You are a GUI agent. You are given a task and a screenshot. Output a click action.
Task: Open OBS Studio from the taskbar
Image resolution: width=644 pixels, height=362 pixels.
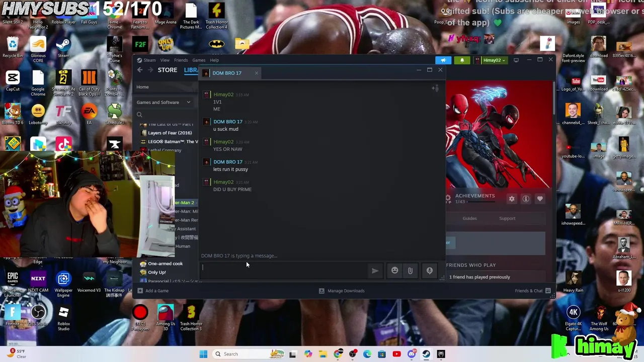353,354
